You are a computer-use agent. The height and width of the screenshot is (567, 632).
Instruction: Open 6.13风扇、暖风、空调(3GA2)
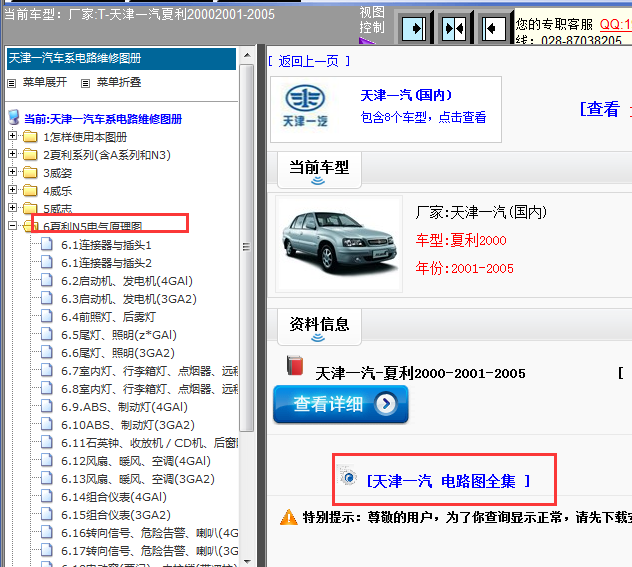[138, 479]
